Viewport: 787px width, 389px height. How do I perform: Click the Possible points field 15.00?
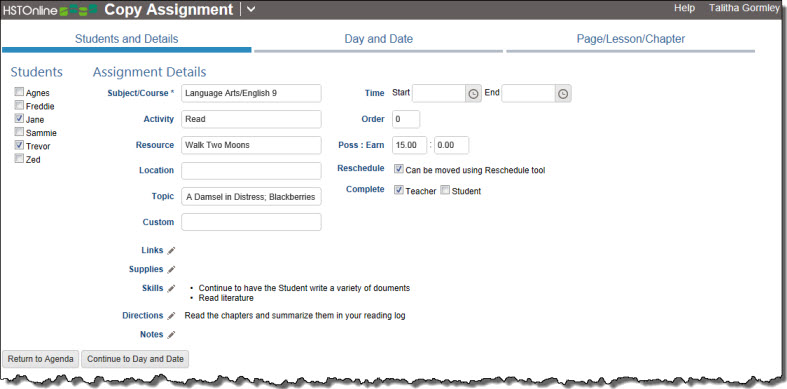point(410,145)
